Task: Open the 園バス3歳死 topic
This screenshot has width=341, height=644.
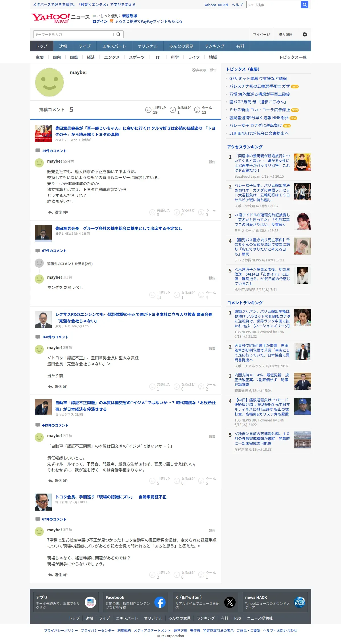Action: click(x=259, y=102)
